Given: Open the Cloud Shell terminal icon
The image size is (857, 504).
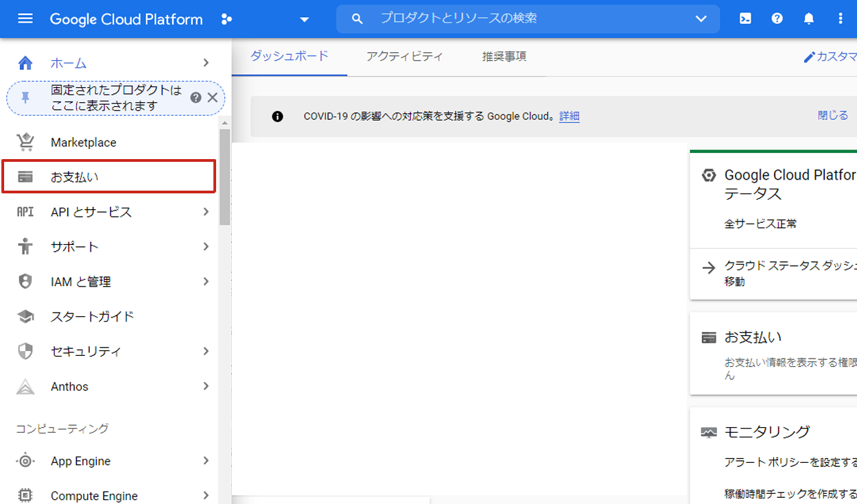Looking at the screenshot, I should (745, 19).
